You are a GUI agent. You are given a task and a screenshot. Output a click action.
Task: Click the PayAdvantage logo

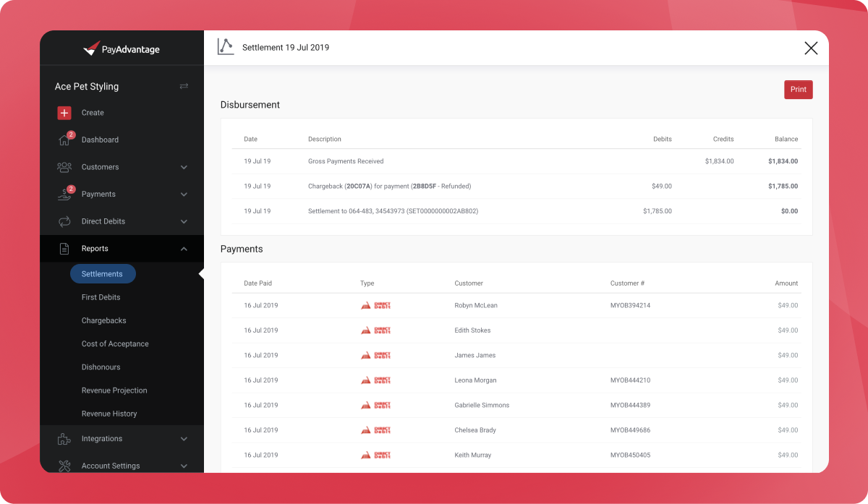(x=122, y=49)
